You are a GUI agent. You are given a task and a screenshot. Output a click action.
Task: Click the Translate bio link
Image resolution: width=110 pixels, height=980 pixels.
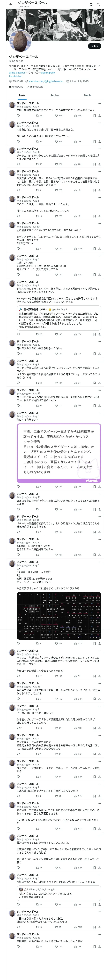coord(15,76)
